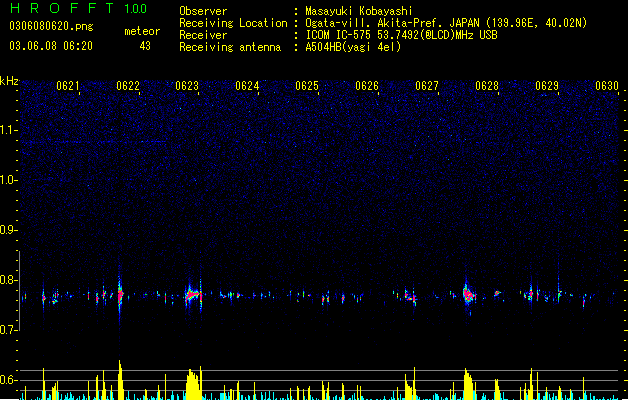Screen dimensions: 629x400
Task: Click the 0.8 kHz frequency axis label
Action: pos(8,280)
